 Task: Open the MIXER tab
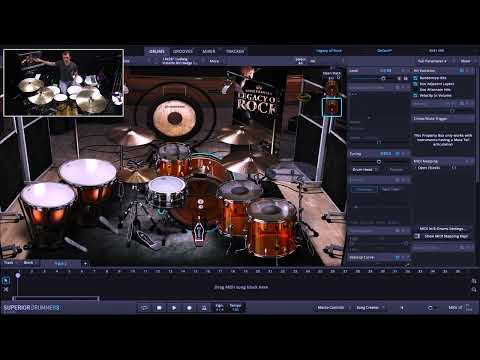(x=209, y=51)
